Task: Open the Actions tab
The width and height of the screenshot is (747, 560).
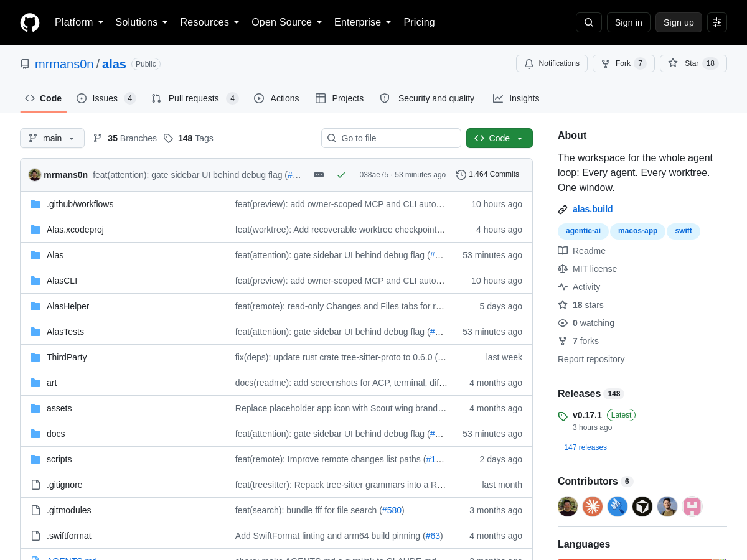Action: 276,98
